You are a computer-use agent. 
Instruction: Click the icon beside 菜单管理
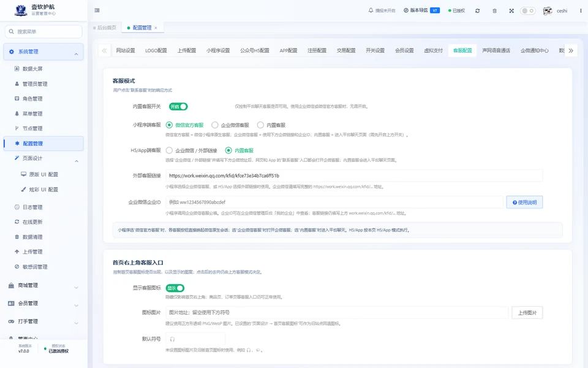coord(17,113)
